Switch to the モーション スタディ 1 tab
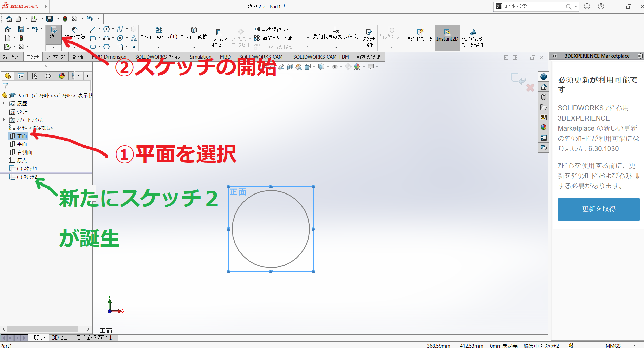 (x=94, y=337)
